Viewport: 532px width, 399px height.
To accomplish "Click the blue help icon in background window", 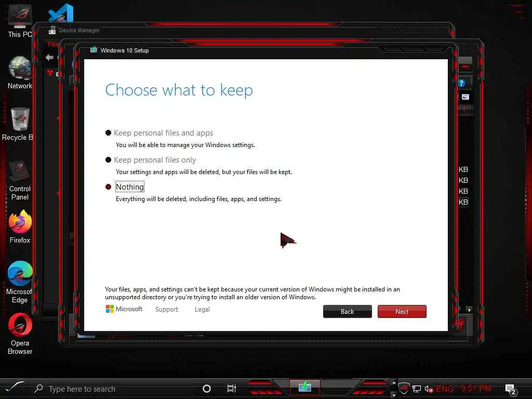I will tap(461, 83).
